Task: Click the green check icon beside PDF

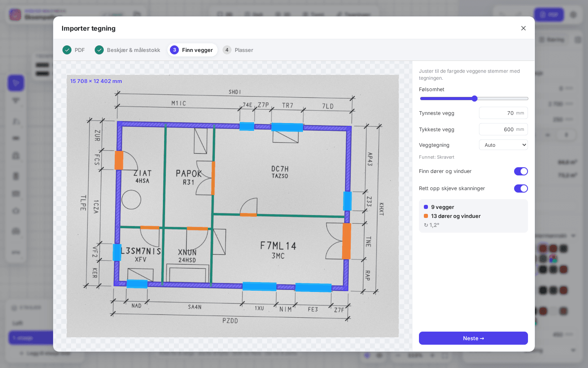Action: pos(67,50)
